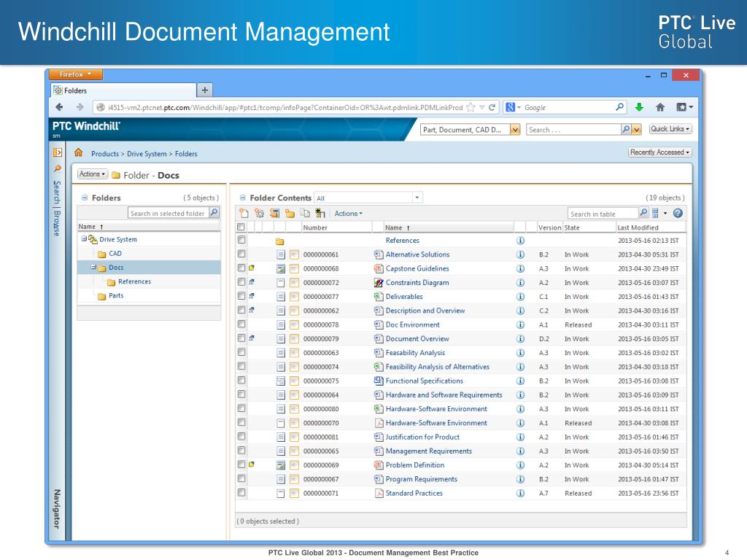Open the Recently Accessed dropdown
This screenshot has height=560, width=747.
click(x=659, y=152)
